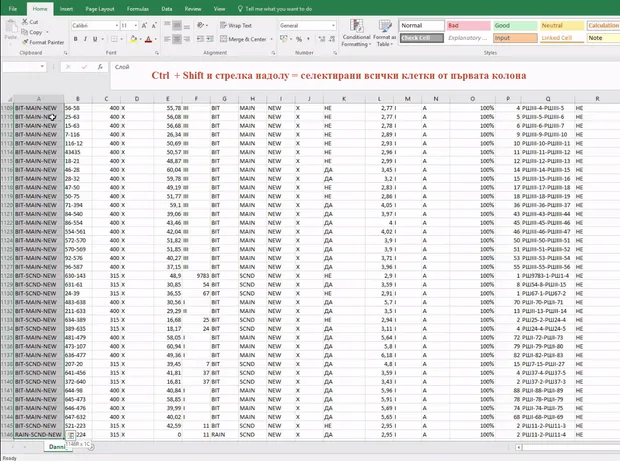Open the File tab
Viewport: 620px width, 461px height.
click(13, 9)
